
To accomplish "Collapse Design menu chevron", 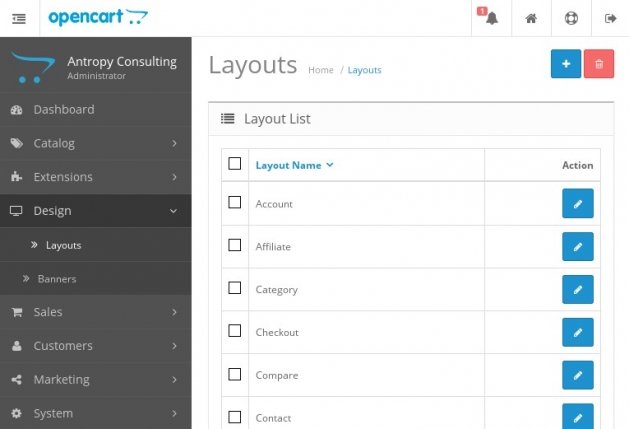I will [x=173, y=211].
